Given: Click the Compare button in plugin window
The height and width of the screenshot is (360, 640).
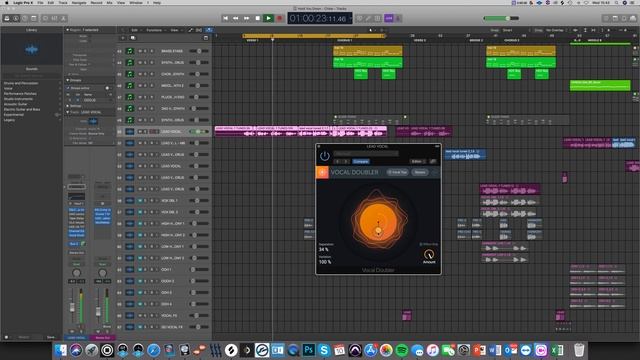Looking at the screenshot, I should 361,161.
